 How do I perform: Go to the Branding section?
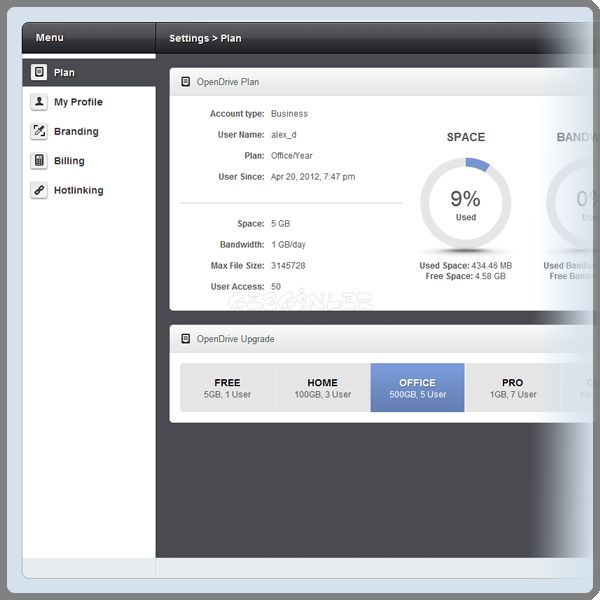(89, 131)
